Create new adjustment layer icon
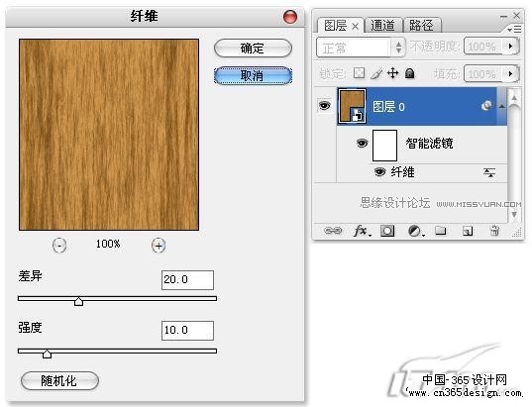Screen dimensions: 532x407 pos(415,232)
